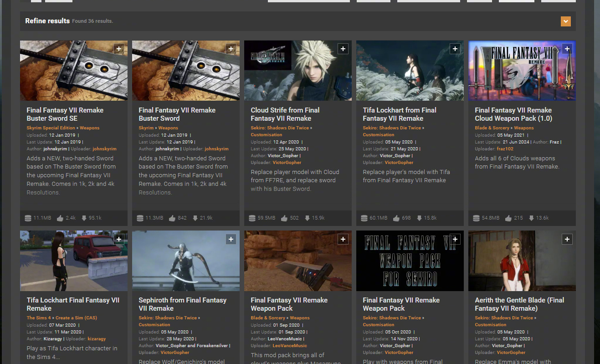Open Cloud Weapon Pack (1.0) mod title
This screenshot has height=364, width=600.
[513, 114]
